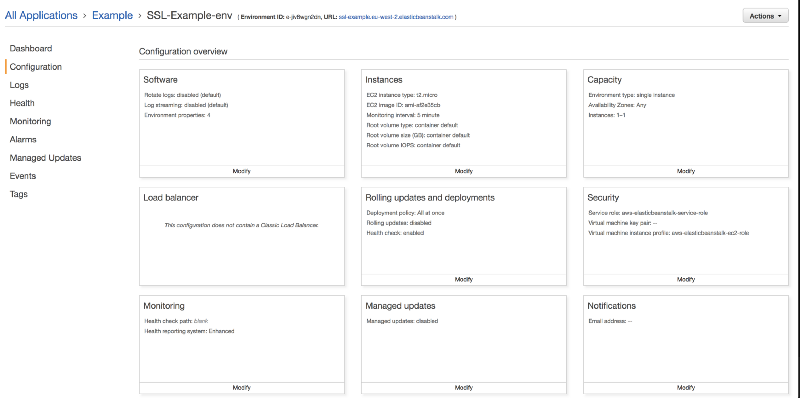Click the Root volume IOPS line

coord(413,145)
